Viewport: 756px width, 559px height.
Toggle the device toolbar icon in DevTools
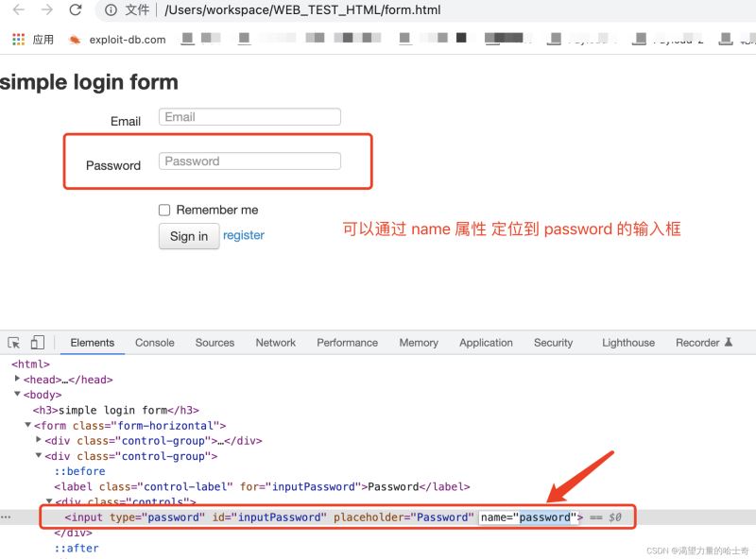[x=38, y=343]
